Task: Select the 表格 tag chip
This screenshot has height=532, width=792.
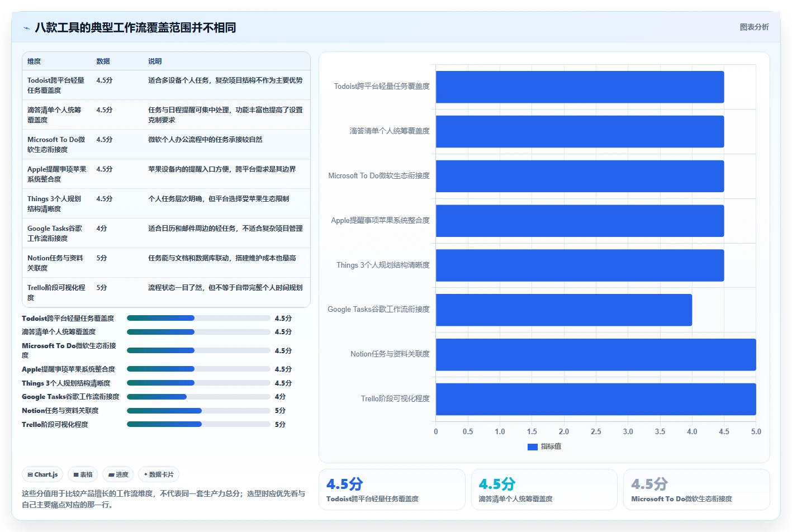Action: click(x=83, y=474)
